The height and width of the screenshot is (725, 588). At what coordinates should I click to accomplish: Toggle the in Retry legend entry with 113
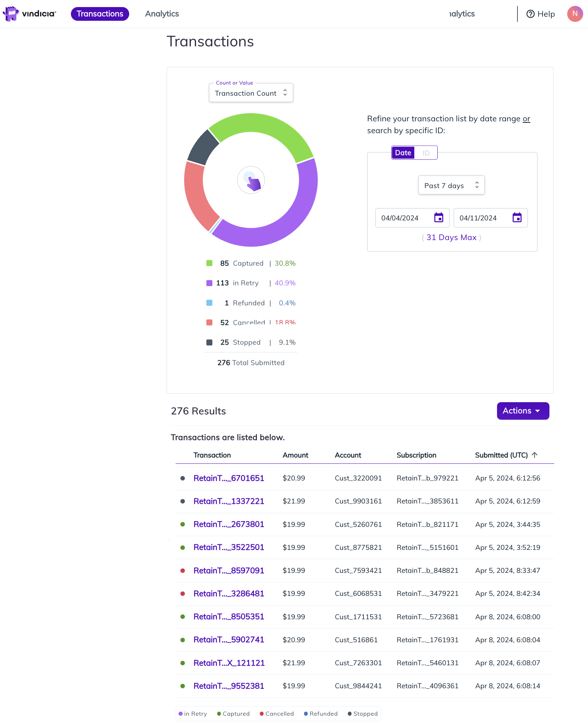coord(251,283)
